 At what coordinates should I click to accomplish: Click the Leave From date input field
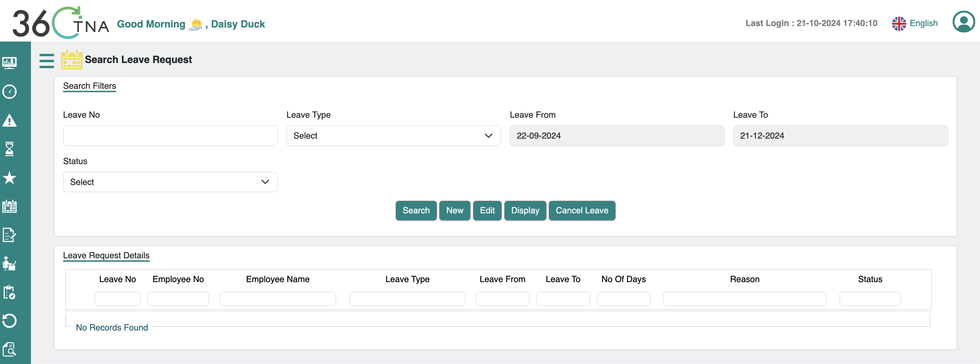[617, 135]
